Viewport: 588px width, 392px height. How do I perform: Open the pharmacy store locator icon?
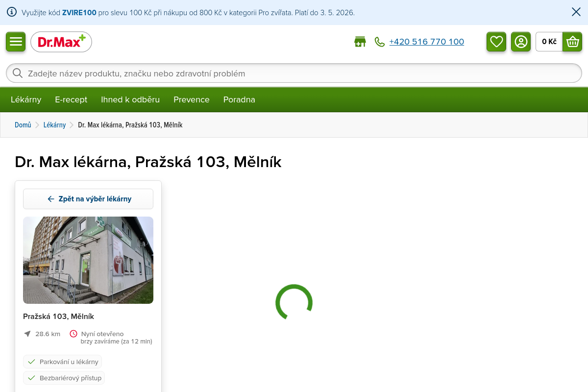click(360, 42)
